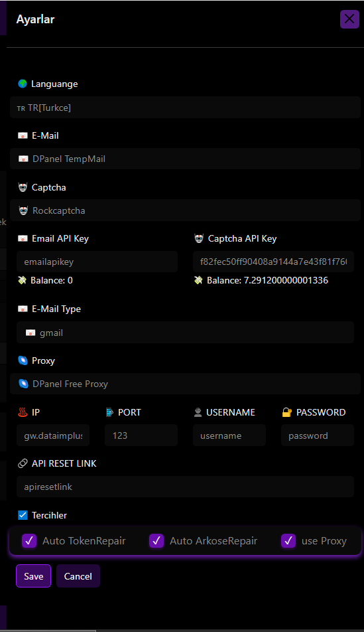Toggle the Tercihler checkbox
This screenshot has width=364, height=632.
coord(23,515)
